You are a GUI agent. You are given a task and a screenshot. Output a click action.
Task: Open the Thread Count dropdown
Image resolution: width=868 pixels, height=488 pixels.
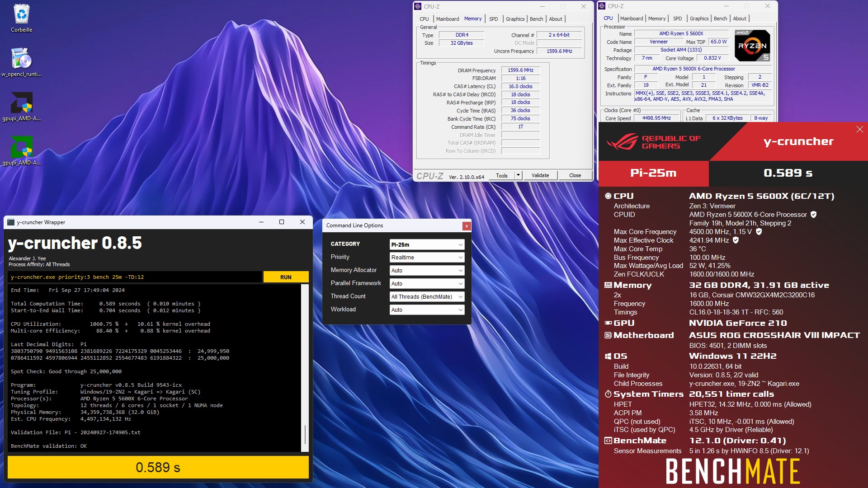click(x=427, y=297)
